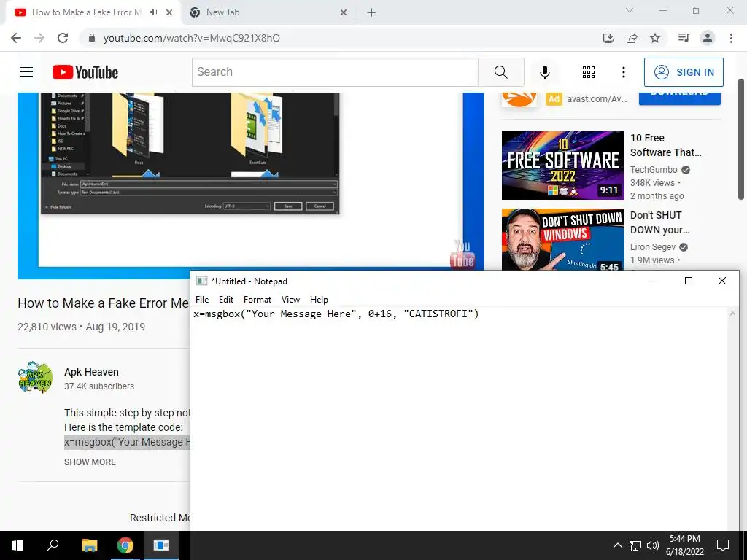The height and width of the screenshot is (560, 747).
Task: Minimize the Notepad window
Action: tap(656, 281)
